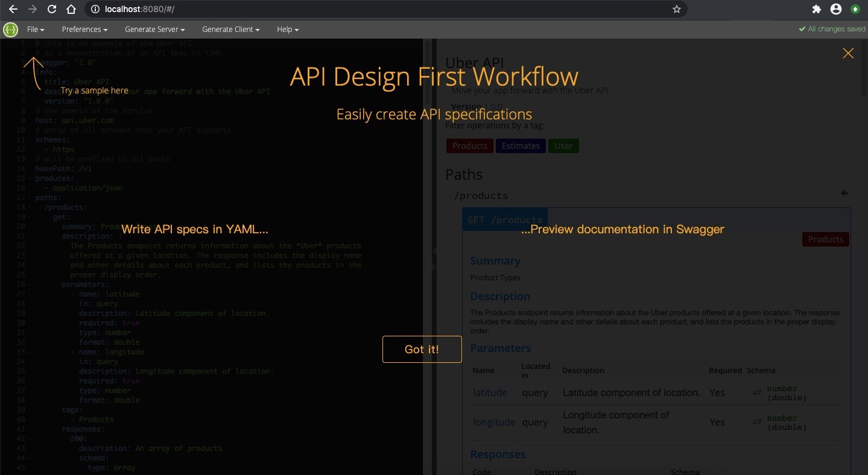Click the Products tag badge in GET /products
This screenshot has height=475, width=868.
pos(825,239)
